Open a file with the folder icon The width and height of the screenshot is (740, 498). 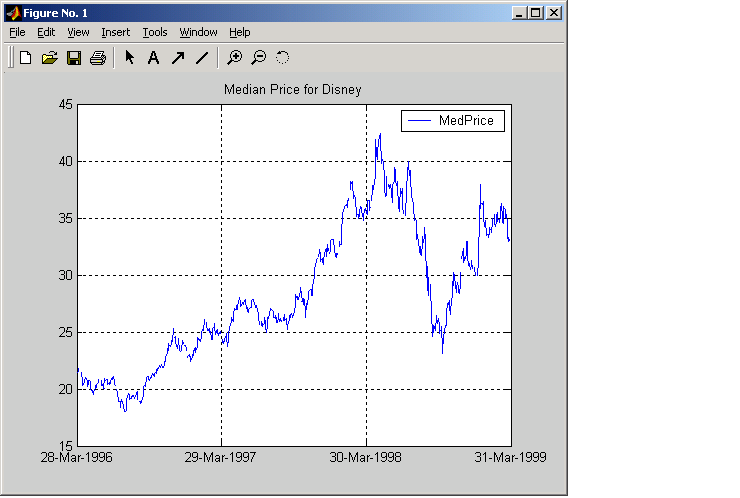(50, 58)
